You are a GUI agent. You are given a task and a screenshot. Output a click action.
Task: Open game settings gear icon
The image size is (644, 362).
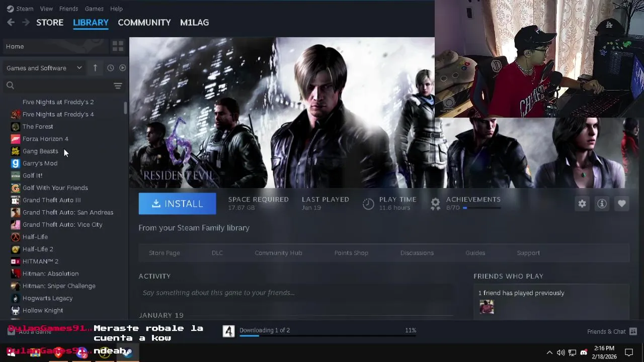point(582,204)
